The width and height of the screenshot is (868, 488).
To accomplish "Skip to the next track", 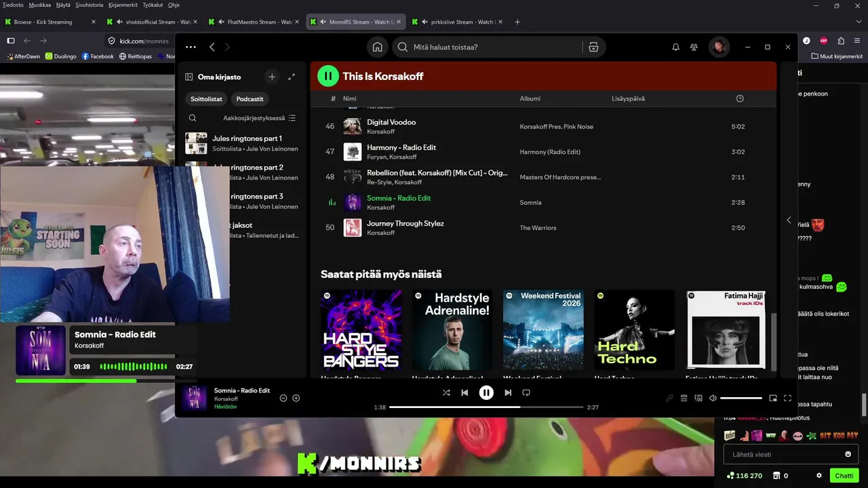I will pos(508,392).
